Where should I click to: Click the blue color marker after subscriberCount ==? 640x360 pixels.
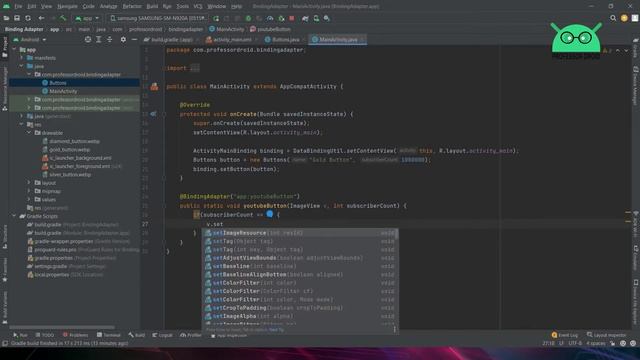270,214
